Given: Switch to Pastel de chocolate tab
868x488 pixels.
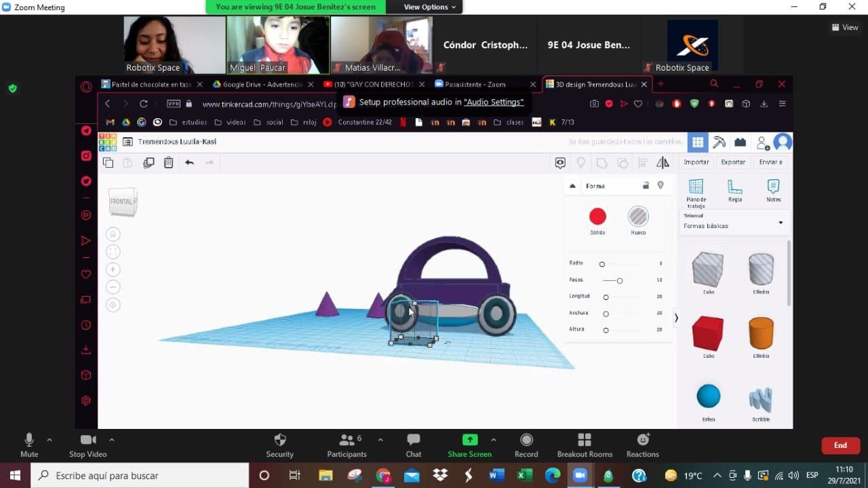Looking at the screenshot, I should pos(146,84).
